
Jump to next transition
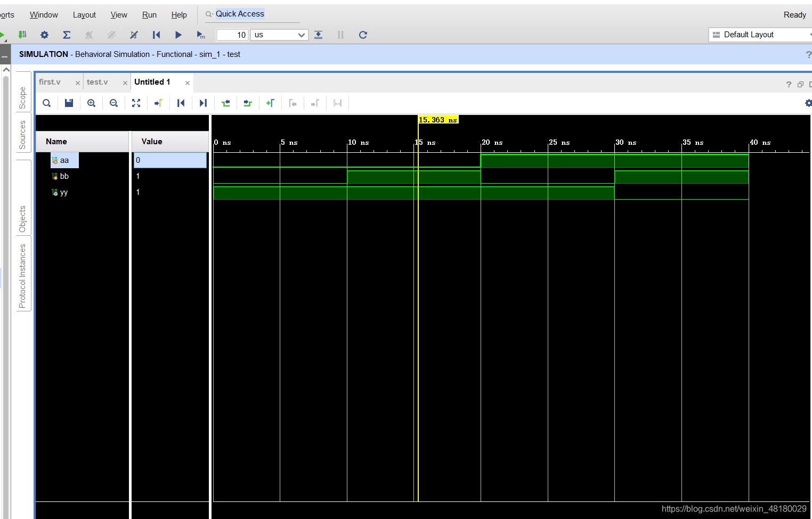[x=248, y=103]
